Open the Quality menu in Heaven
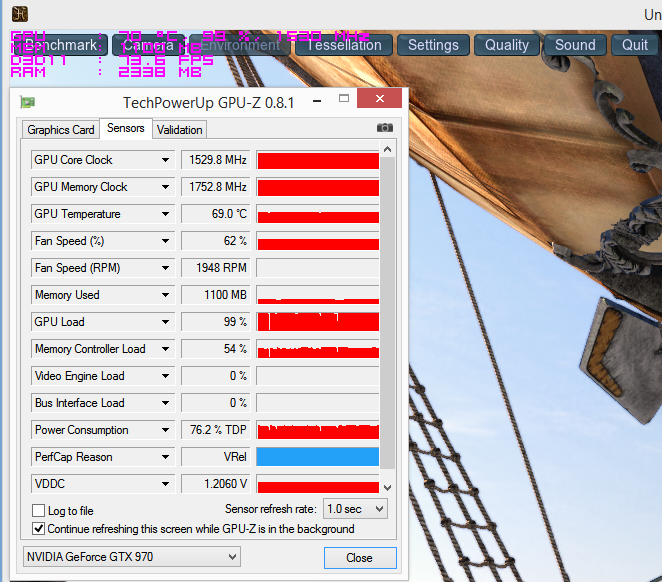Screen dimensions: 662x582 click(507, 45)
